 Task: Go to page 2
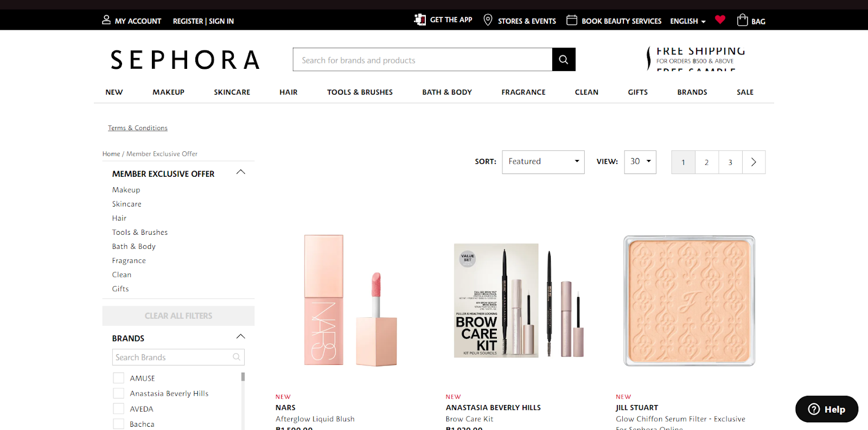pos(706,162)
